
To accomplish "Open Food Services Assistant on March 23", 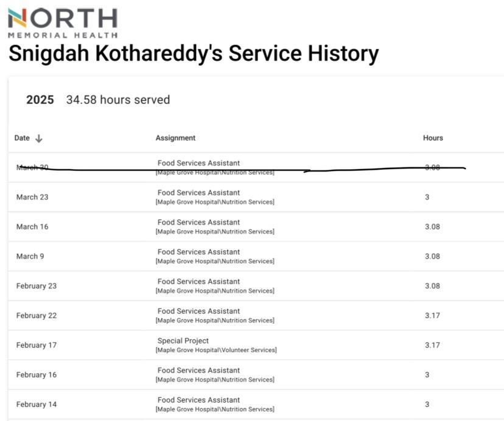I will click(198, 193).
